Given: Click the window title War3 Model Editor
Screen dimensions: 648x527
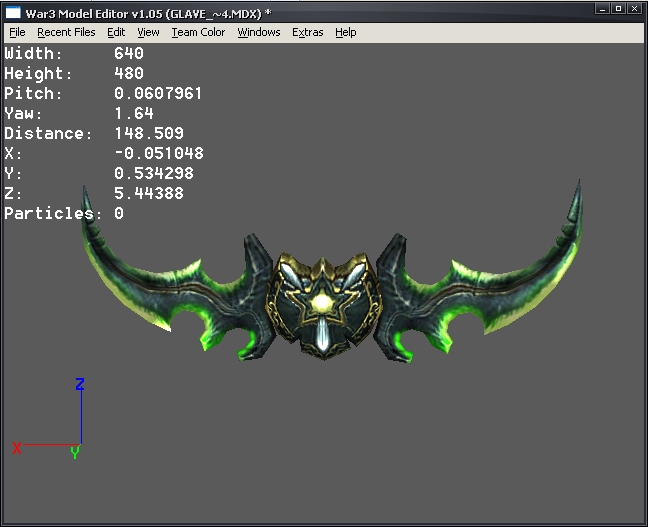Looking at the screenshot, I should point(148,14).
